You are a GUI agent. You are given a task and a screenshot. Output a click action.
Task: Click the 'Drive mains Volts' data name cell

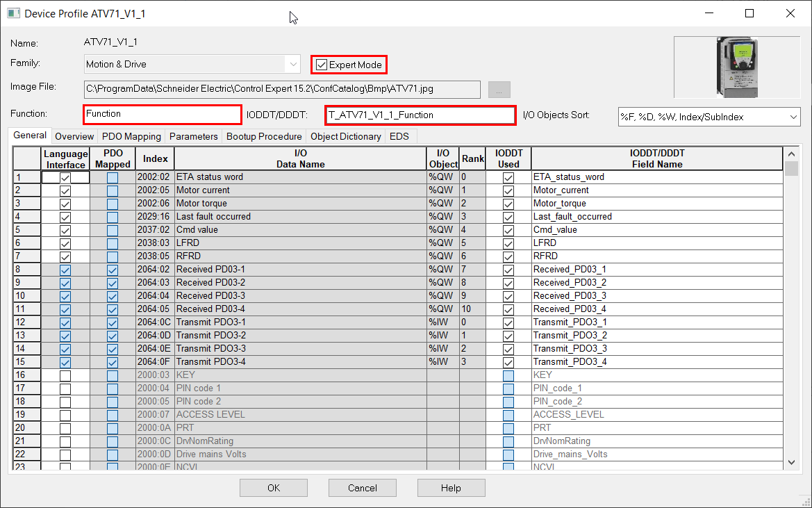click(x=300, y=454)
